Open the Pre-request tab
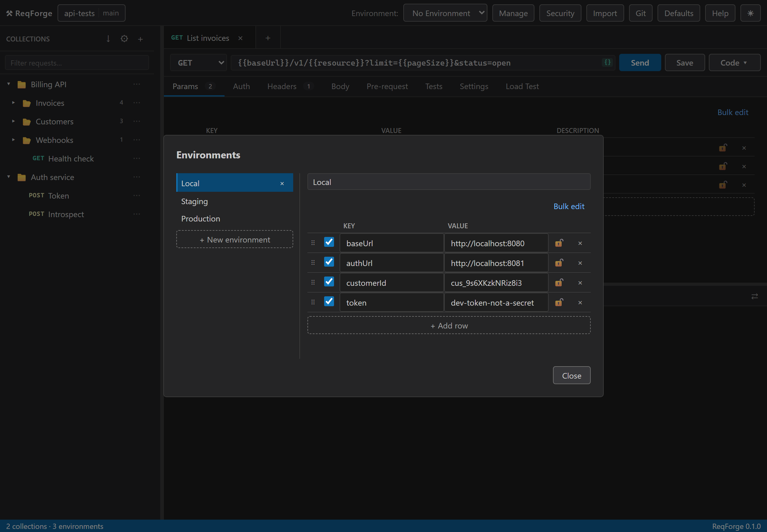The image size is (767, 532). 387,86
